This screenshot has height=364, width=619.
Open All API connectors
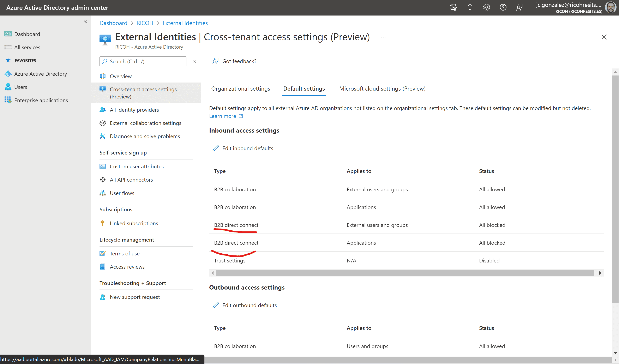click(131, 180)
